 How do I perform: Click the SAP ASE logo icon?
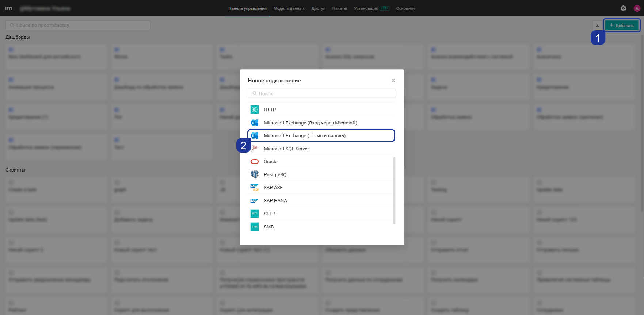(255, 188)
